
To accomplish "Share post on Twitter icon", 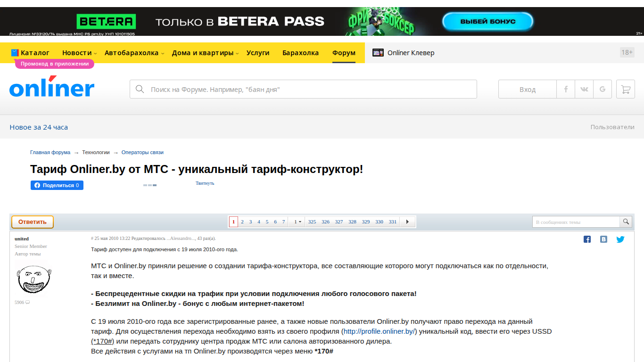I will 620,239.
